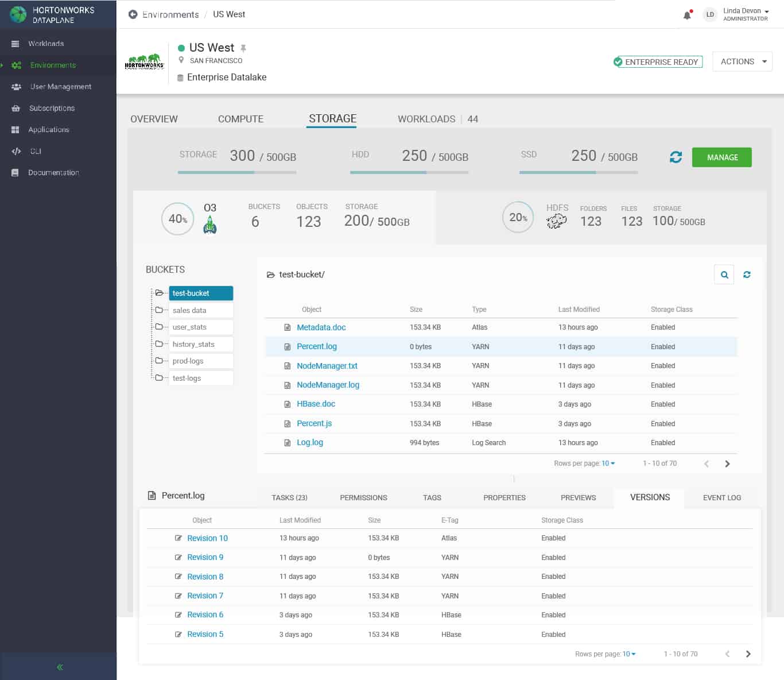This screenshot has width=784, height=680.
Task: Click the back arrow beside Environments breadcrumb
Action: tap(133, 14)
